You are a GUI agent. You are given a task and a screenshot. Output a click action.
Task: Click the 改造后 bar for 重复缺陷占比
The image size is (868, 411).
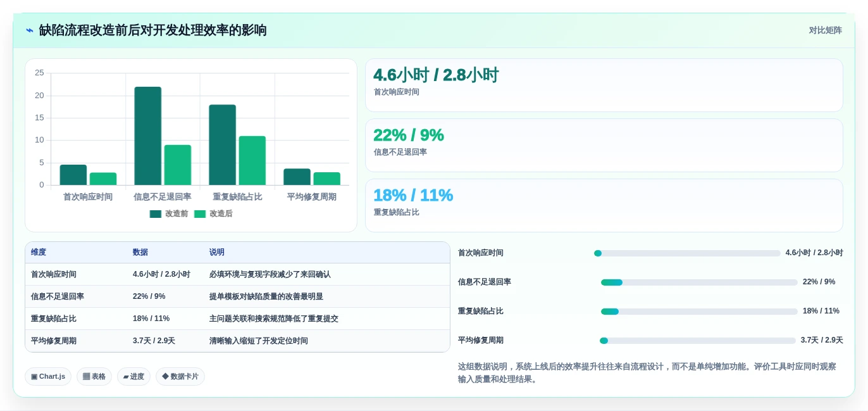coord(252,161)
